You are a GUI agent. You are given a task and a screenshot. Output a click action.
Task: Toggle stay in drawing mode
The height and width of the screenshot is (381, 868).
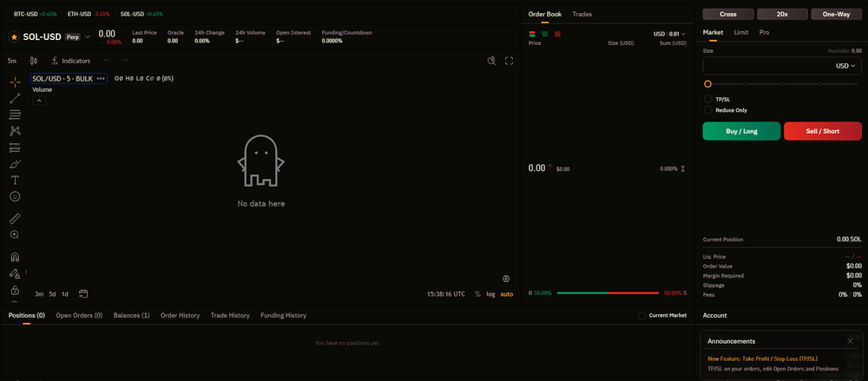point(15,273)
